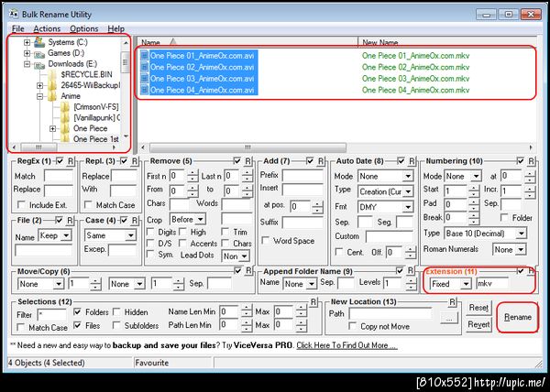Screen dimensions: 550x392
Task: Click the Bulk Rename Utility title bar icon
Action: point(14,14)
